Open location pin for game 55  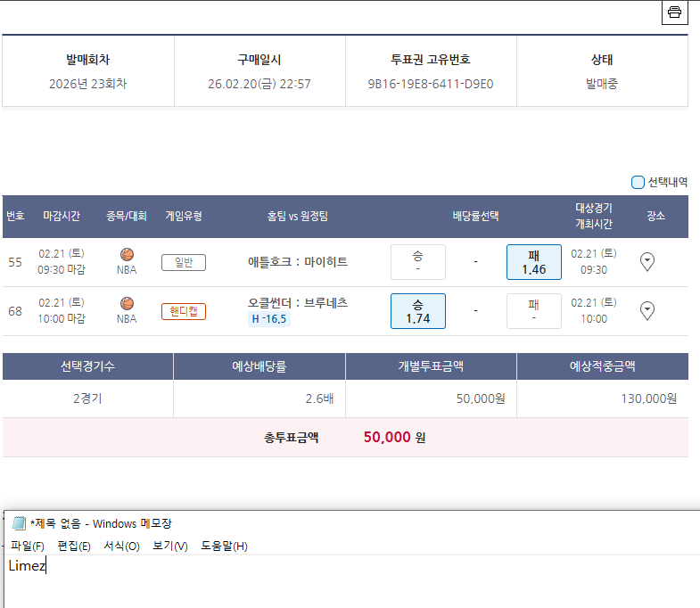(x=648, y=261)
